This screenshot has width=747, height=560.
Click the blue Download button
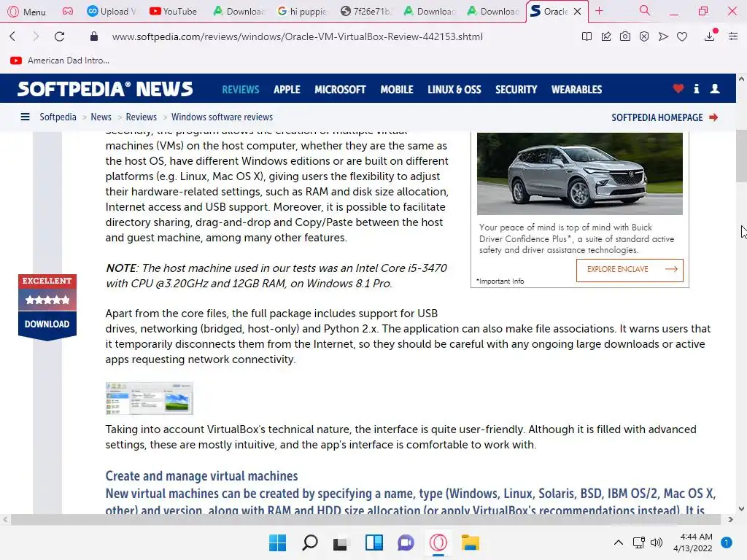point(47,324)
